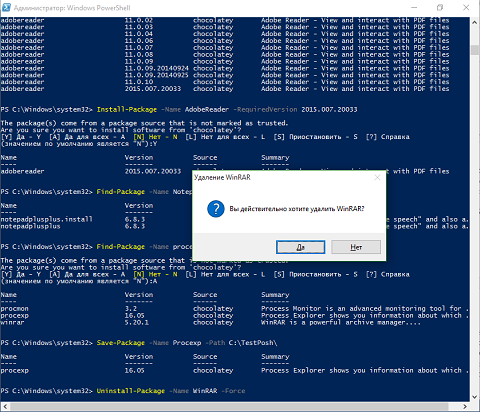This screenshot has height=412, width=480.
Task: Decline WinRAR removal with the Нет button
Action: (356, 247)
